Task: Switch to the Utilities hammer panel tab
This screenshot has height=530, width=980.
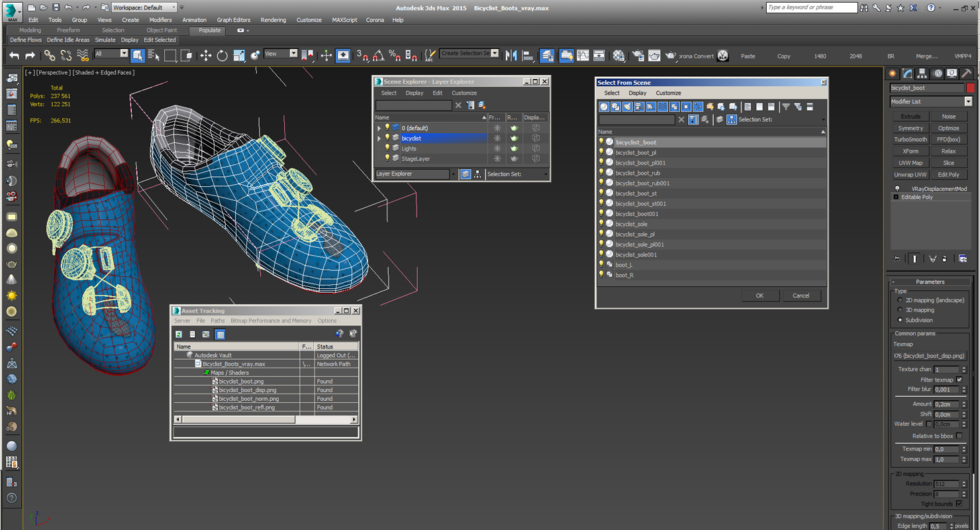Action: coord(967,74)
